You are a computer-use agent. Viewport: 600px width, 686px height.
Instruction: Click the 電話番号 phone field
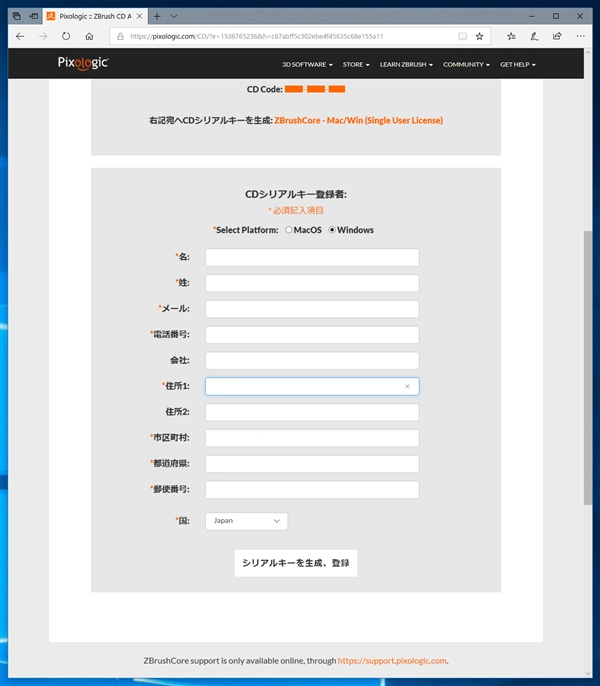pos(312,335)
